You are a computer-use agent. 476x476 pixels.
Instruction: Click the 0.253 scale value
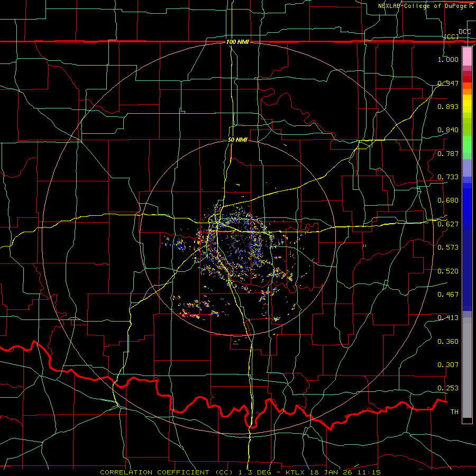coord(448,388)
